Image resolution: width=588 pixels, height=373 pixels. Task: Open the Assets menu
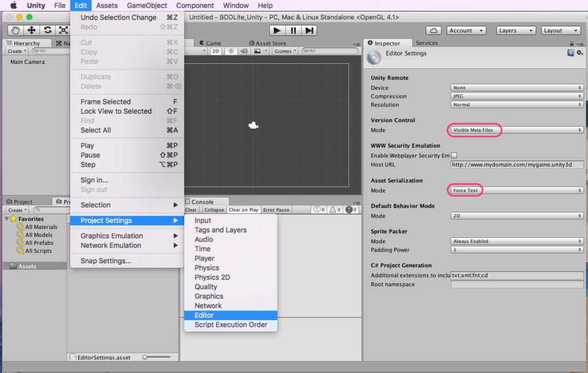[107, 5]
